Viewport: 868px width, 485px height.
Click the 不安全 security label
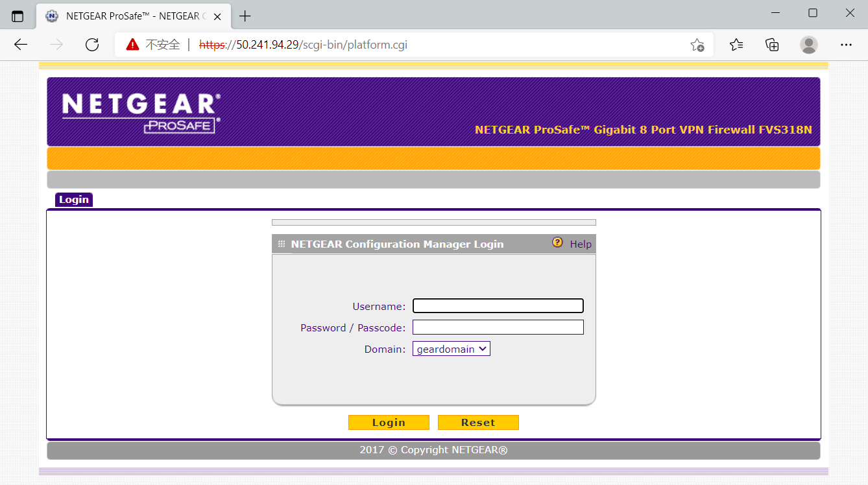(162, 45)
